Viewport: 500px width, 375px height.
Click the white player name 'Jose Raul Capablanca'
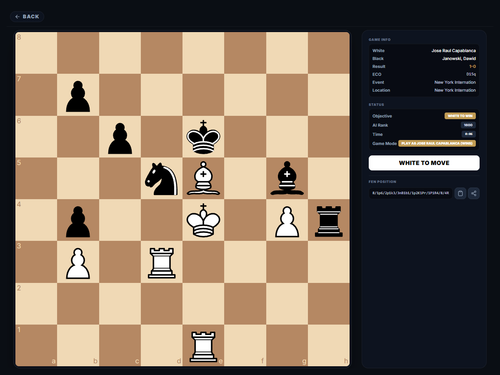[x=453, y=51]
